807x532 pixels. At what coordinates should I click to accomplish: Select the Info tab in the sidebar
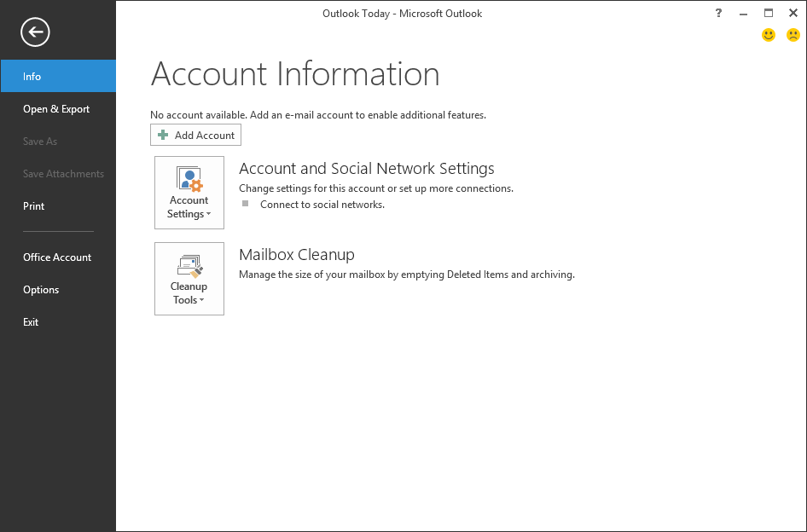[x=58, y=77]
